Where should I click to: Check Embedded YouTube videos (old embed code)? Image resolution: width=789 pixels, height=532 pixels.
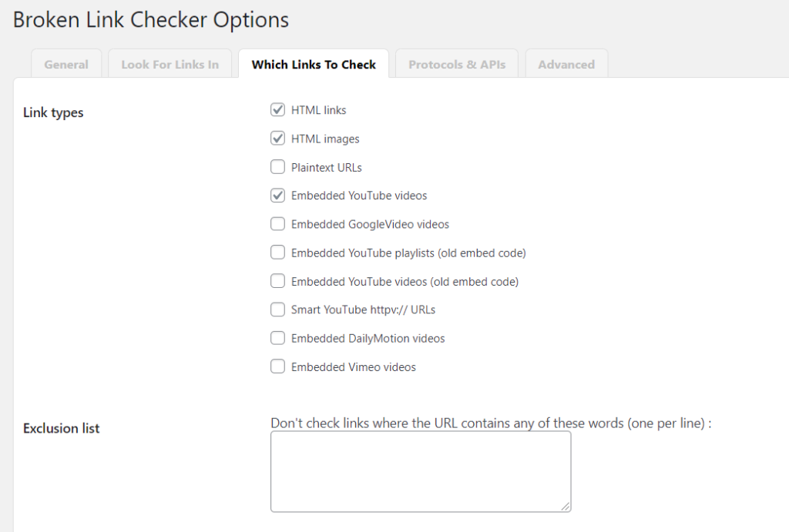277,281
